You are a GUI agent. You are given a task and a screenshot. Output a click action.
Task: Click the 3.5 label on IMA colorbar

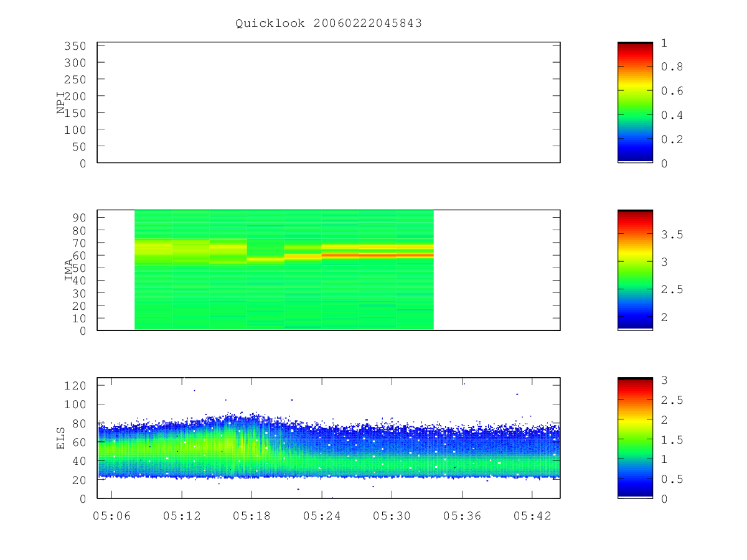coord(672,235)
